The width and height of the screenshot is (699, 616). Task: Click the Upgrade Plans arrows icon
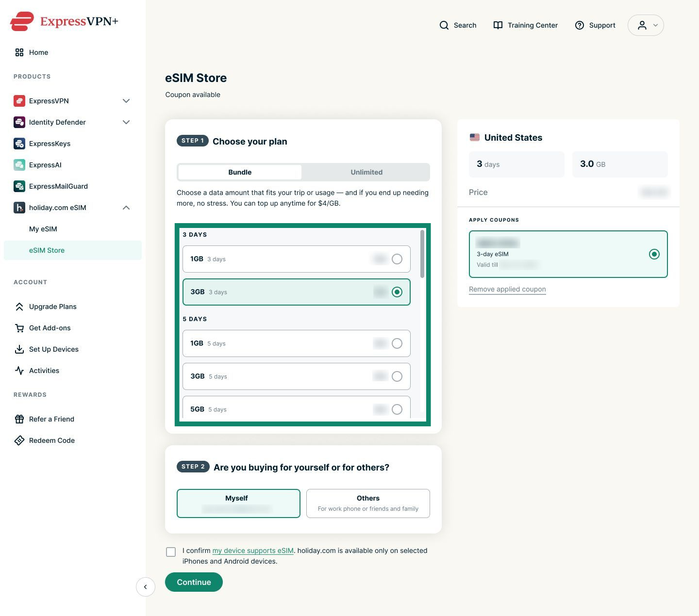coord(19,307)
